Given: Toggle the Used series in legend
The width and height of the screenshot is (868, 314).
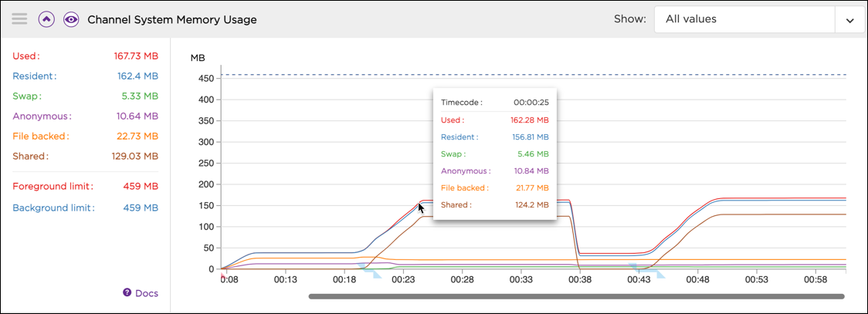Looking at the screenshot, I should [26, 56].
